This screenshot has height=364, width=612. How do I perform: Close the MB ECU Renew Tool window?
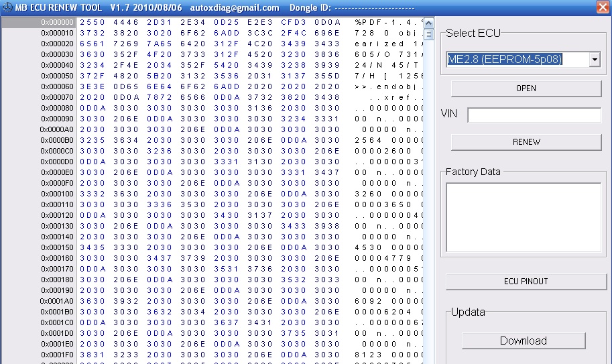coord(603,7)
